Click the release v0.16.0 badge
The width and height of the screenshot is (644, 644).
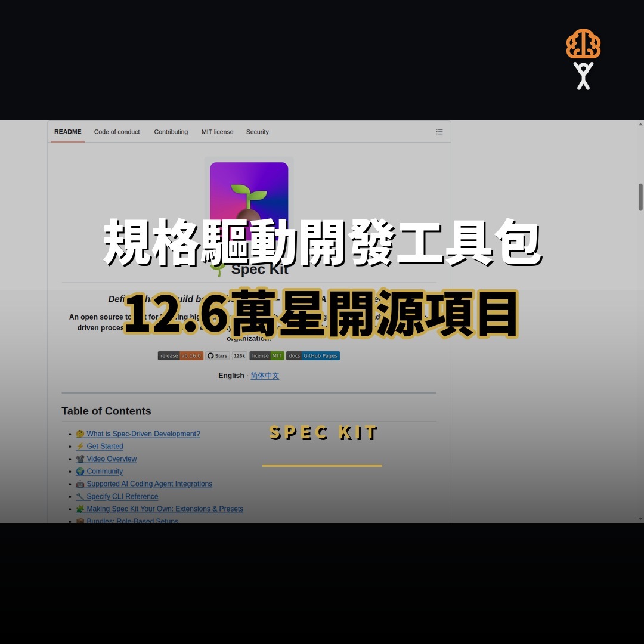click(x=181, y=355)
